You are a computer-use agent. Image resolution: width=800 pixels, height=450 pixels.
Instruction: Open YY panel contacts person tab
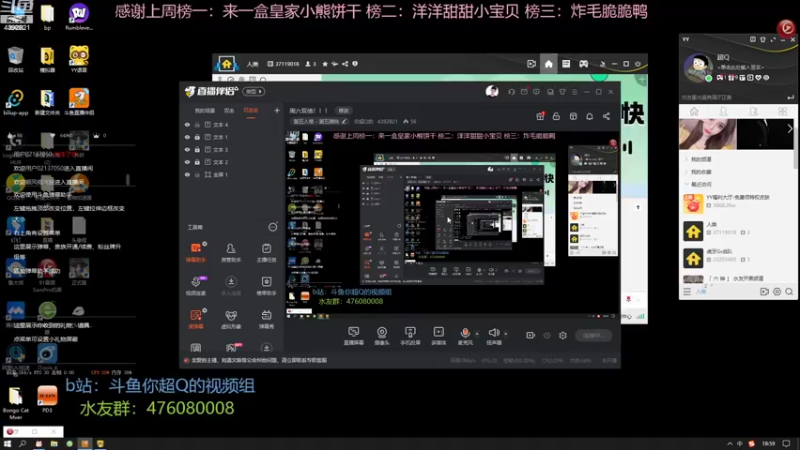pyautogui.click(x=723, y=111)
